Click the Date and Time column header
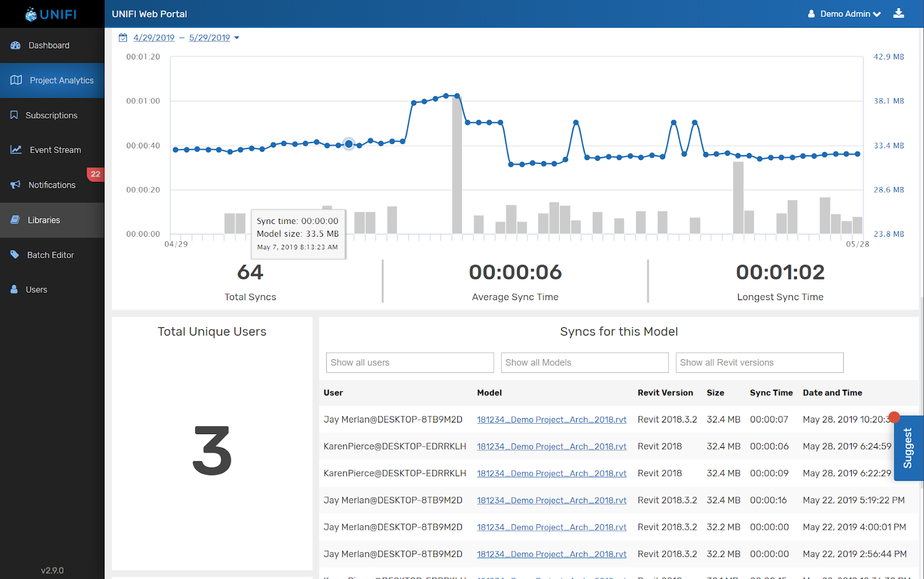 pos(832,393)
